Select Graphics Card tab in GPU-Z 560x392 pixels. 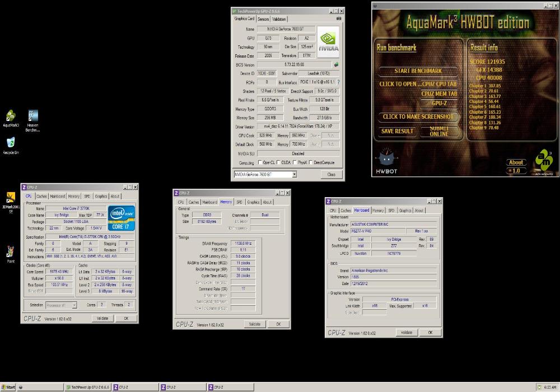(x=244, y=18)
